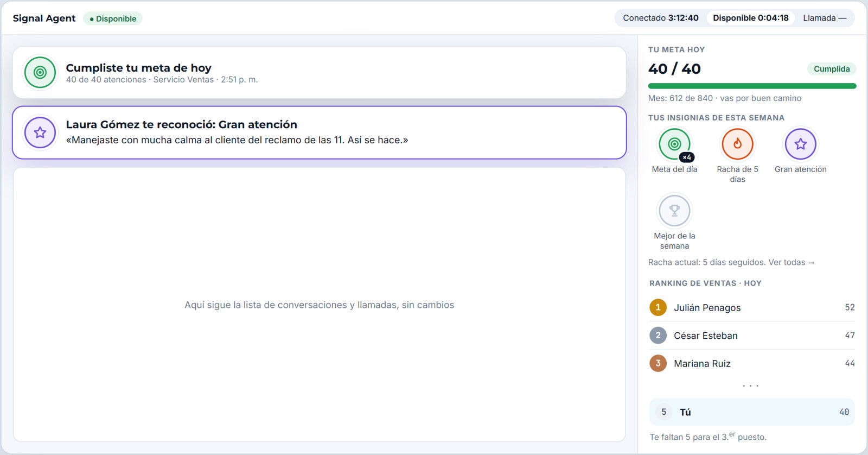Click the TUS INSIGNIAS DE ESTA SEMANA heading
The width and height of the screenshot is (868, 455).
[716, 118]
